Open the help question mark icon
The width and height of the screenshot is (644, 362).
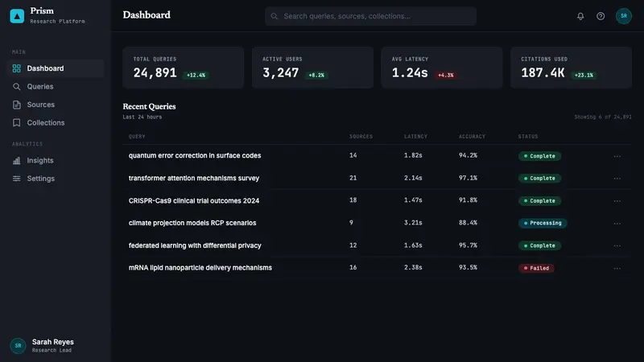pyautogui.click(x=601, y=16)
